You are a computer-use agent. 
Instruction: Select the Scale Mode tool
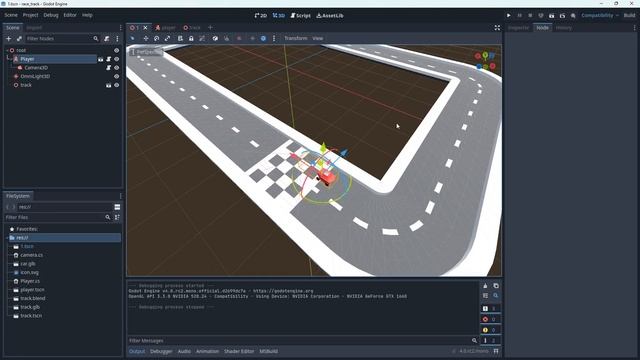point(167,38)
